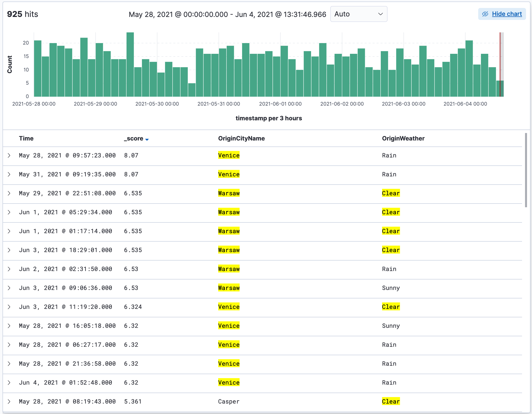The height and width of the screenshot is (414, 532).
Task: Toggle details for Jun 3 11:19:20 row
Action: pyautogui.click(x=9, y=307)
